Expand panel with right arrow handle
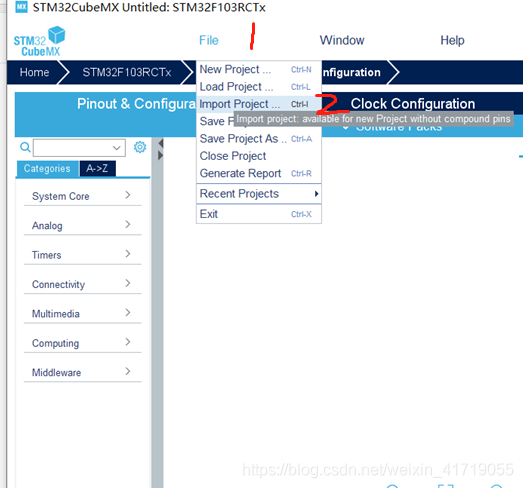Image resolution: width=523 pixels, height=488 pixels. click(x=160, y=155)
